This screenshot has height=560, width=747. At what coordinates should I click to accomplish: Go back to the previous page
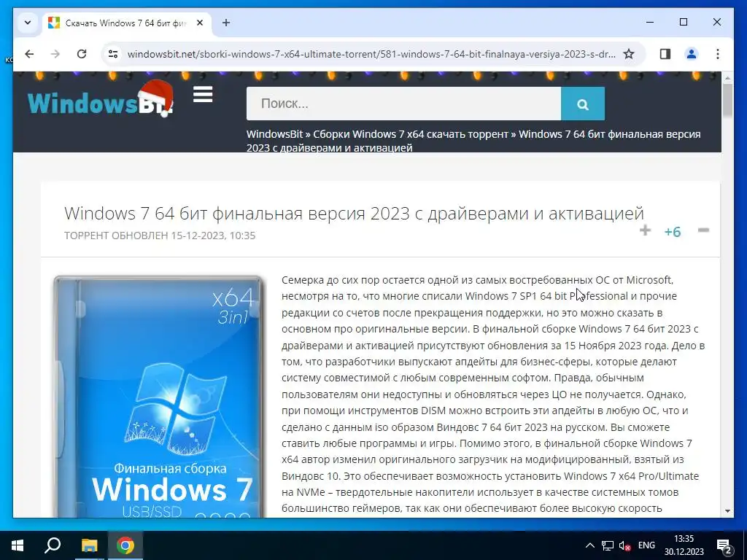(x=29, y=54)
